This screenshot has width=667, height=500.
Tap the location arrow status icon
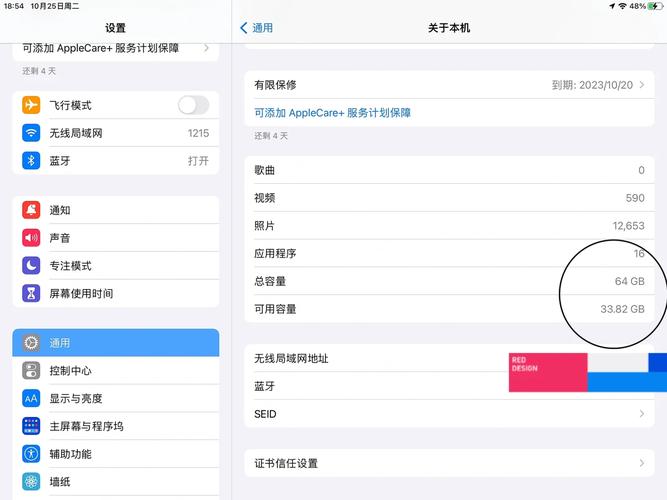pyautogui.click(x=612, y=6)
